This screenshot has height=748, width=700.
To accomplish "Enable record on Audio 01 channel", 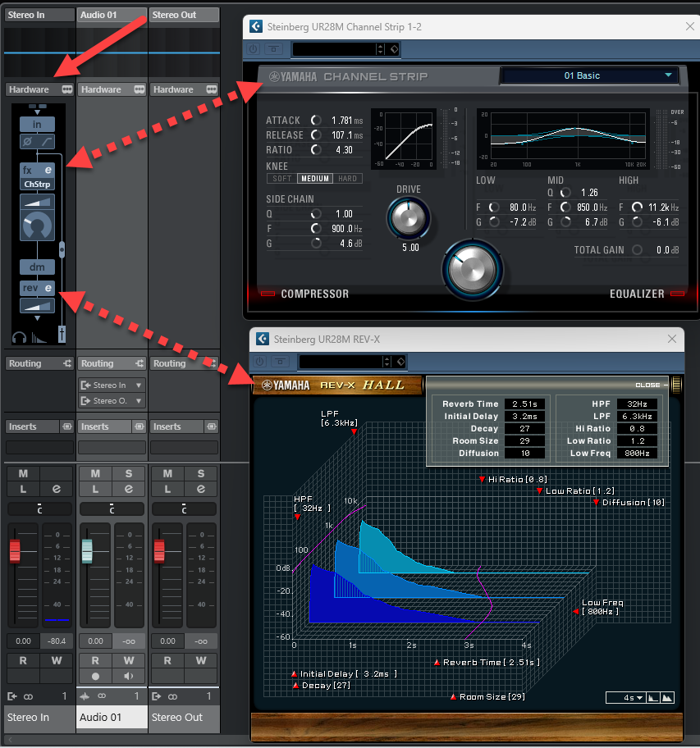I will pyautogui.click(x=95, y=676).
